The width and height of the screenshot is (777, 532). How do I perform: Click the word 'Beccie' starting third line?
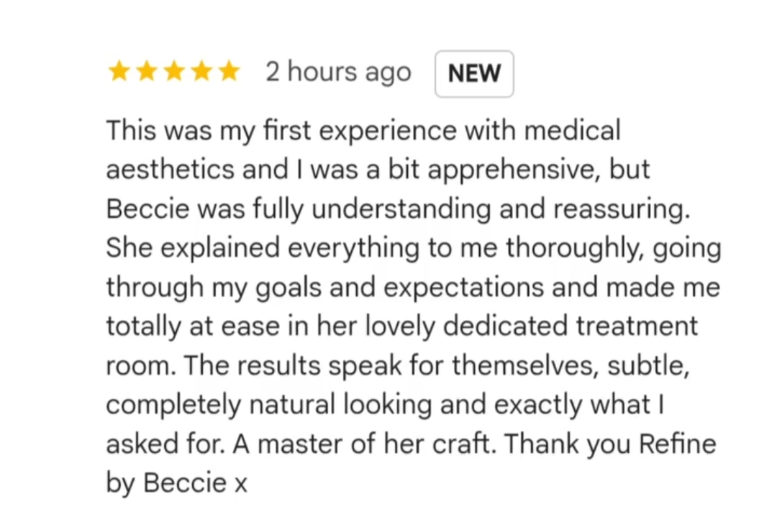pyautogui.click(x=147, y=208)
